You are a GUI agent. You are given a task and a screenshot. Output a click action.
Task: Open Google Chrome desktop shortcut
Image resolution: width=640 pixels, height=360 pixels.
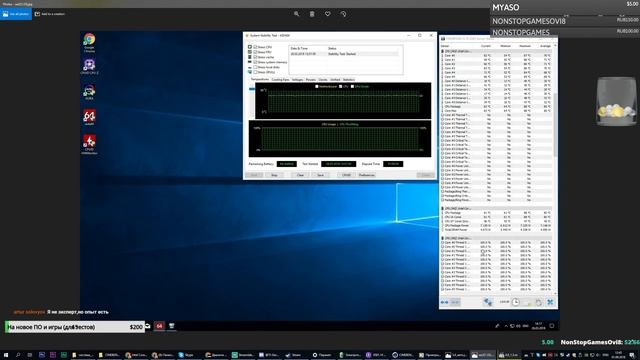pos(89,42)
